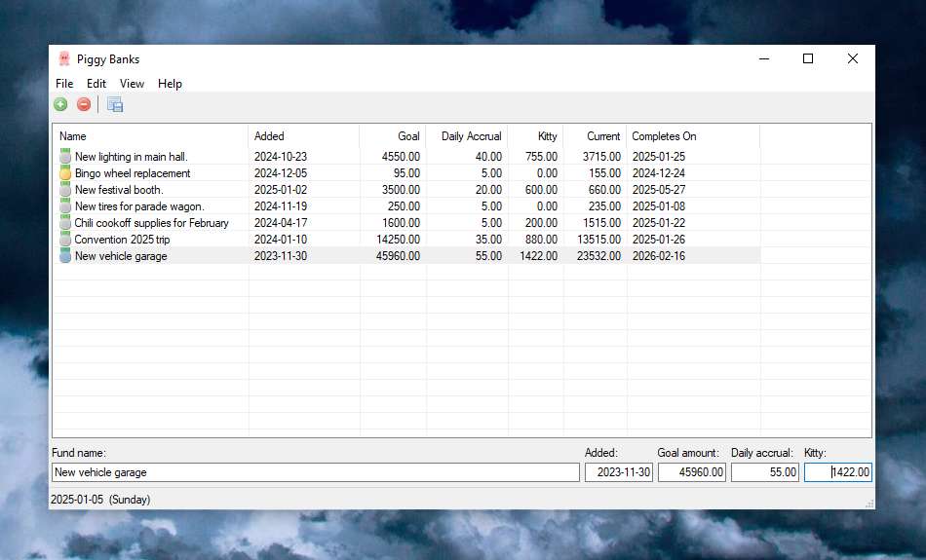Select the 'Bingo wheel replacement' row
The height and width of the screenshot is (560, 926).
[x=406, y=173]
